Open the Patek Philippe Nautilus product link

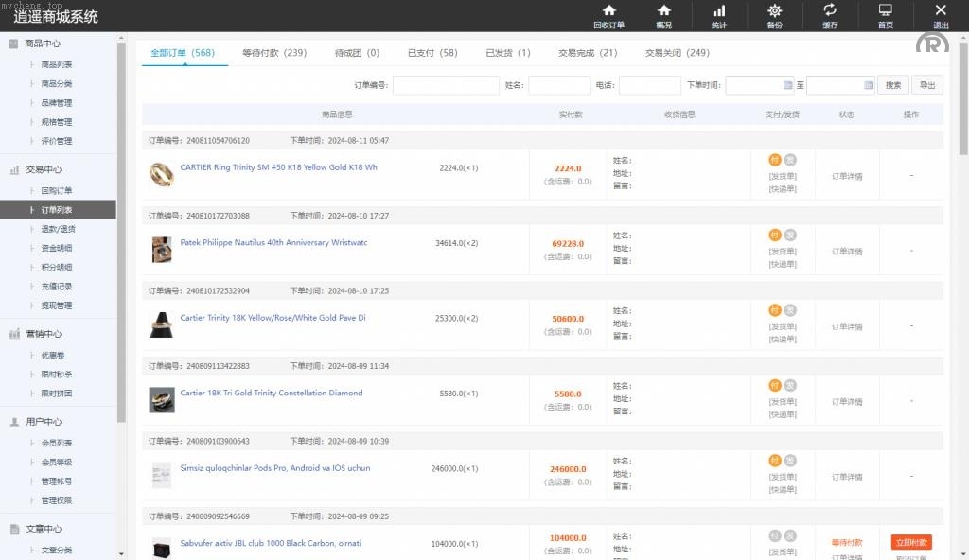(273, 243)
